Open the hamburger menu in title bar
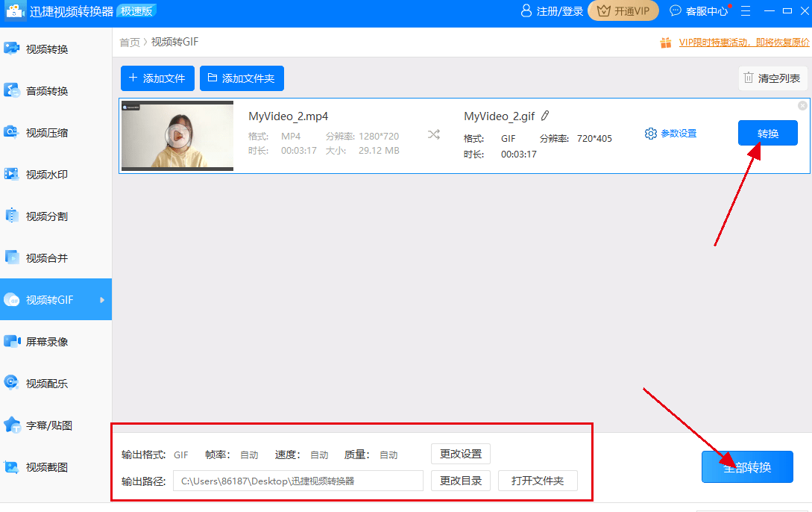 (x=746, y=11)
